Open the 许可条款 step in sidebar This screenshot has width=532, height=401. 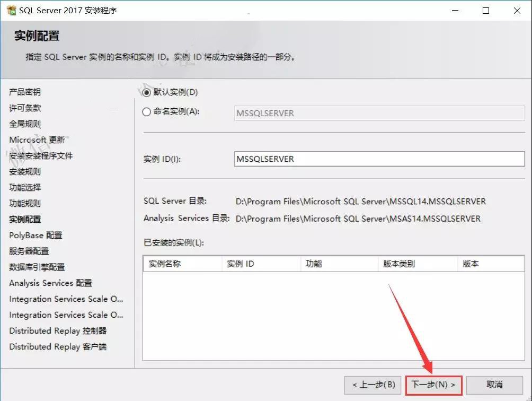click(25, 108)
